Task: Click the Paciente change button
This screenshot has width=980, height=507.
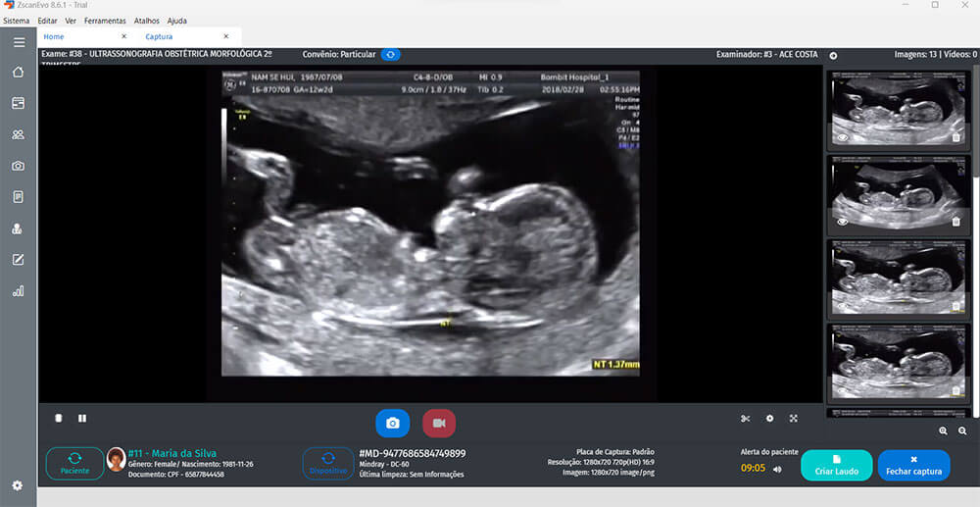Action: pos(75,463)
